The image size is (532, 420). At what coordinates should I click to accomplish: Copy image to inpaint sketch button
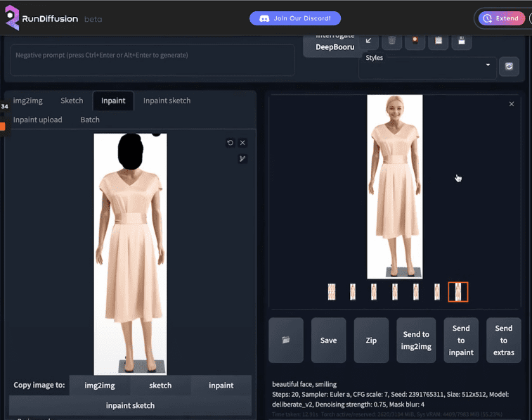[x=130, y=405]
